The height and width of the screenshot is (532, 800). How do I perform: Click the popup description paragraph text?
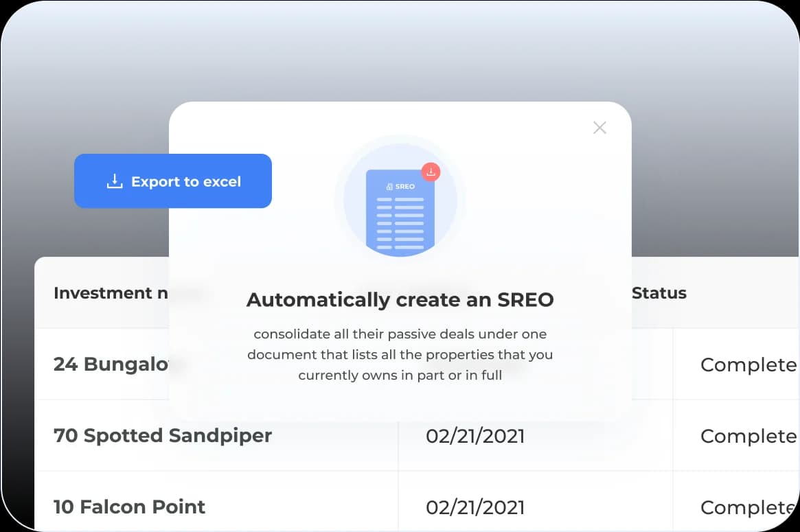pyautogui.click(x=400, y=355)
